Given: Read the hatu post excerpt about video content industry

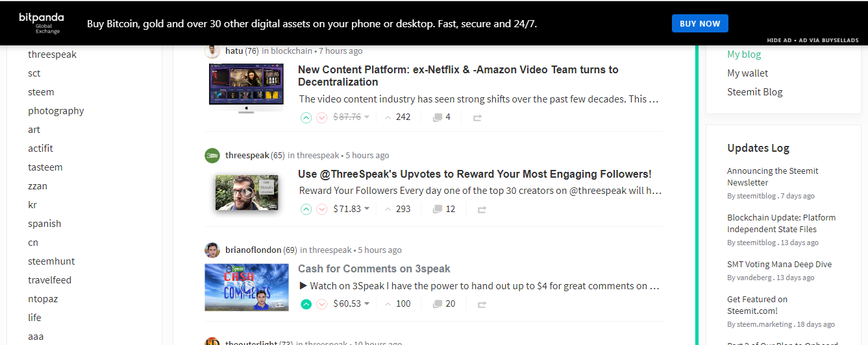Looking at the screenshot, I should (x=479, y=99).
